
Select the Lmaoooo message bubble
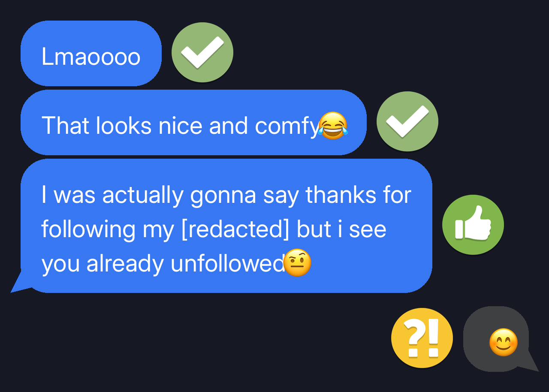tap(91, 53)
